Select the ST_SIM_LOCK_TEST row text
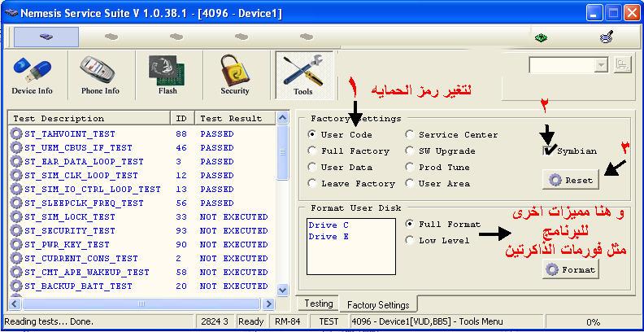The image size is (644, 332). coord(70,217)
